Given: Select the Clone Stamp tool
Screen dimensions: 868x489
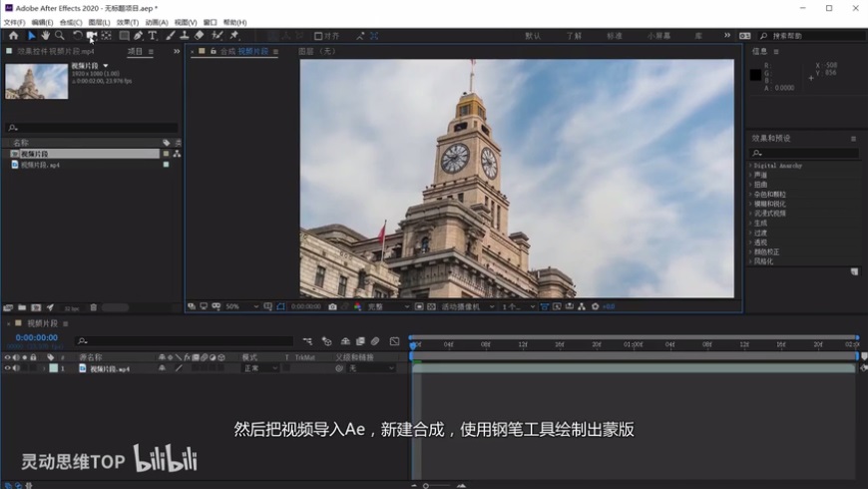Looking at the screenshot, I should pyautogui.click(x=185, y=36).
